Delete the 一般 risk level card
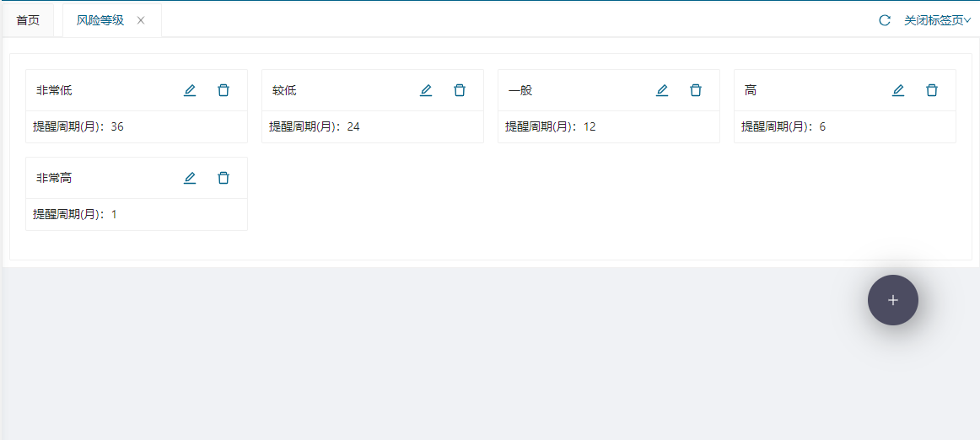Viewport: 980px width, 440px height. (696, 90)
